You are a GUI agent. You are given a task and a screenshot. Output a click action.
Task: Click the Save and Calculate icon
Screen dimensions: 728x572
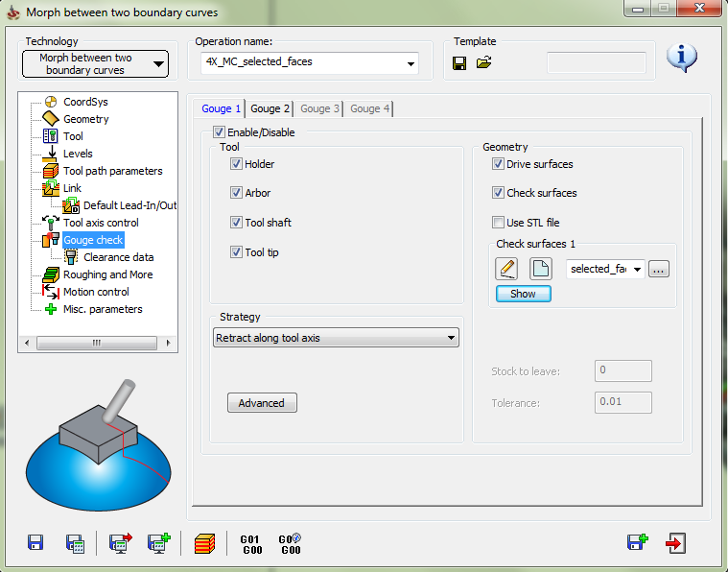75,543
